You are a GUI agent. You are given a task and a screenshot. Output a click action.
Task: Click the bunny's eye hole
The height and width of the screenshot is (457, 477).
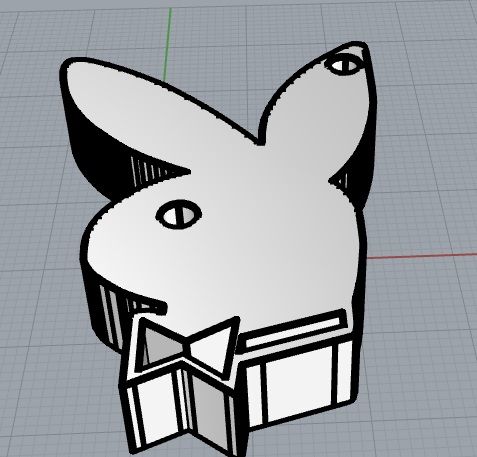tap(179, 215)
